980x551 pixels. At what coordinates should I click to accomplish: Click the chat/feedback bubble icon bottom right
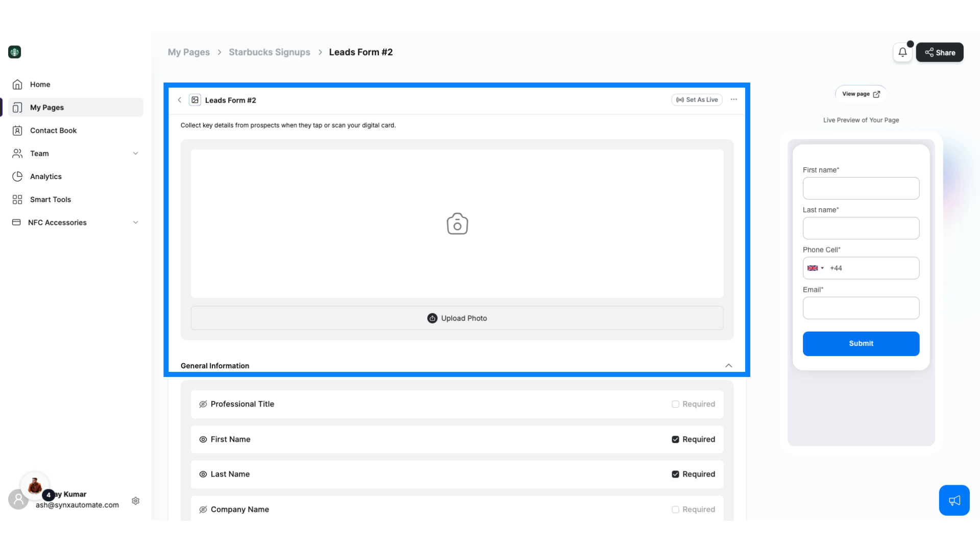coord(954,500)
